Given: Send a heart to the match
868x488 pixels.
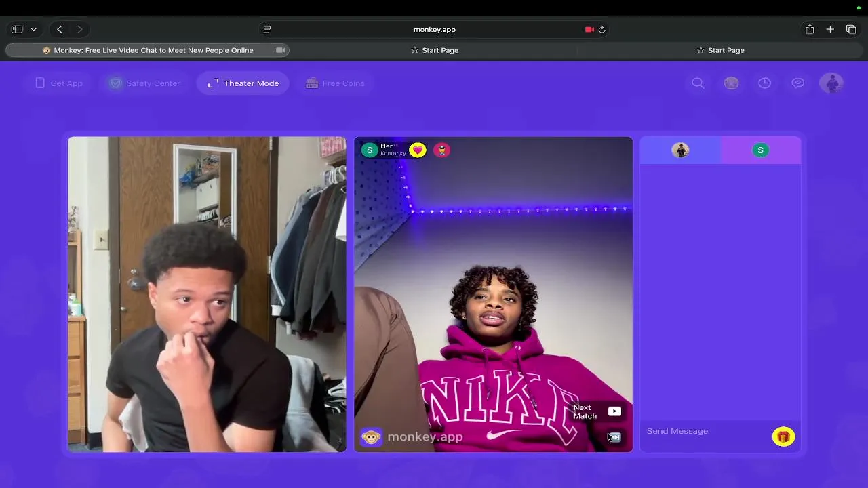Looking at the screenshot, I should [417, 150].
